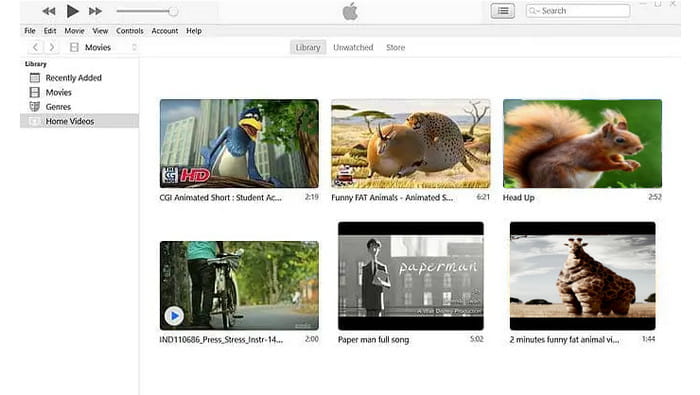Click the 1:44 duration label
Screen dimensions: 700x395
point(649,339)
